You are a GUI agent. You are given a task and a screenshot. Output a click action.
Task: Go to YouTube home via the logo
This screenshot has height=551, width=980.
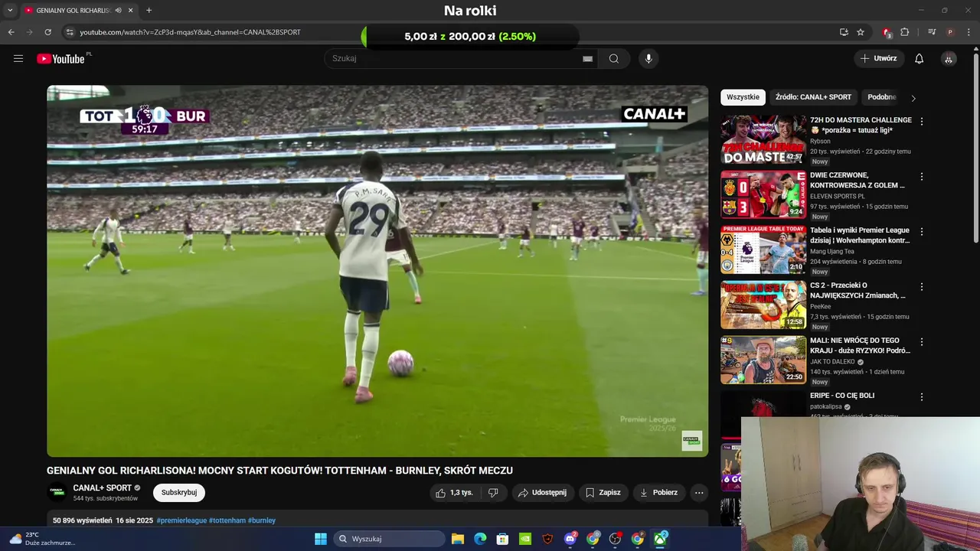60,59
